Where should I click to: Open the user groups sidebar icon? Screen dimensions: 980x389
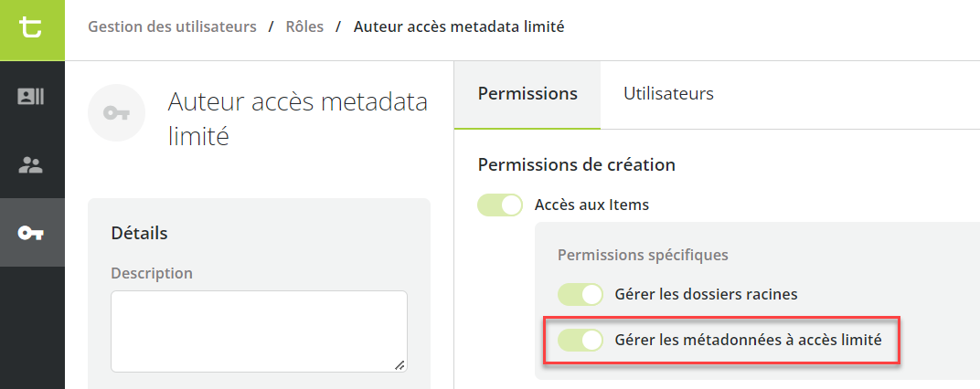tap(31, 165)
